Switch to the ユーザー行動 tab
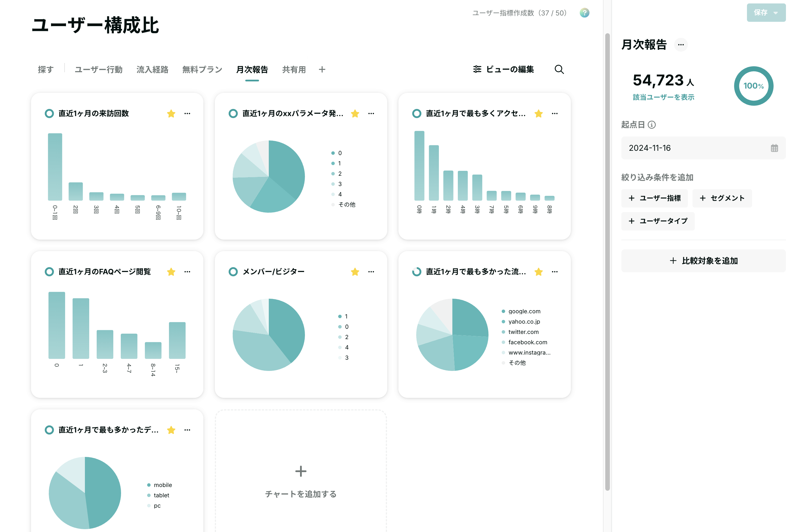 pyautogui.click(x=98, y=69)
